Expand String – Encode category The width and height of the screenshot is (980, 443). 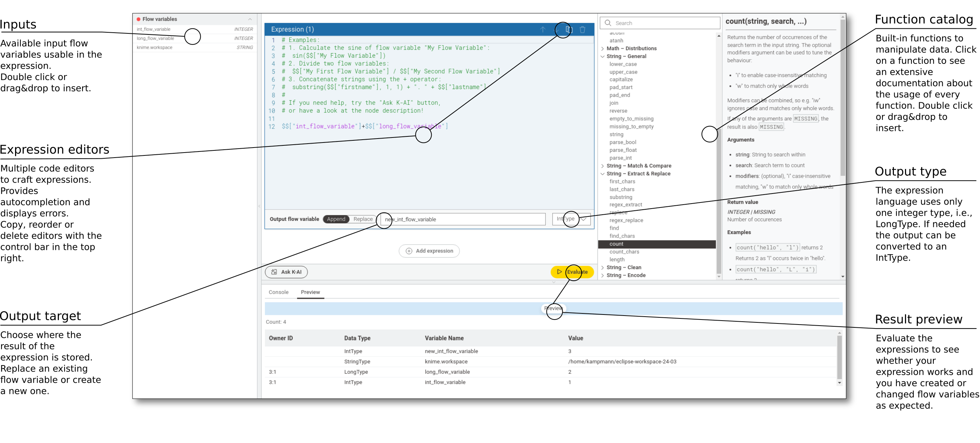[x=602, y=275]
